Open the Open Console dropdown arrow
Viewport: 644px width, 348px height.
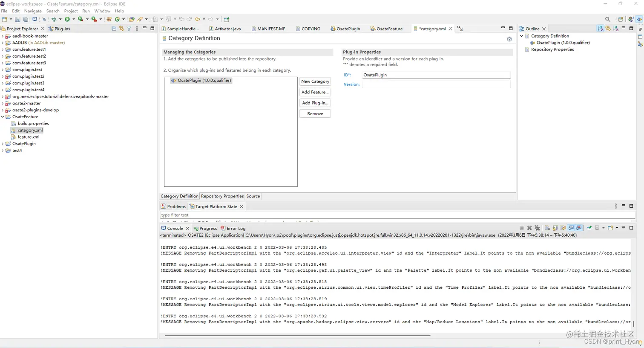tap(617, 228)
